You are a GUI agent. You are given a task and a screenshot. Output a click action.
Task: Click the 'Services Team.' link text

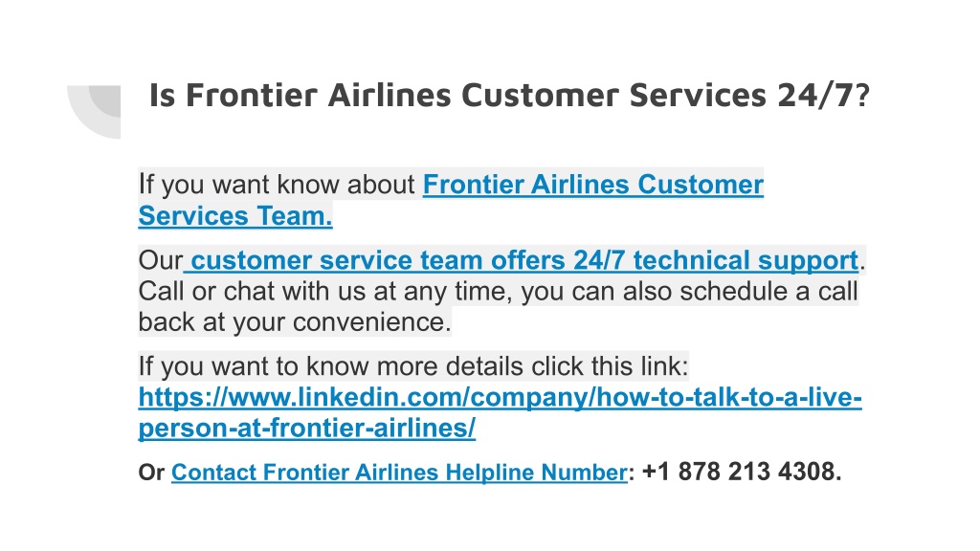click(x=235, y=215)
